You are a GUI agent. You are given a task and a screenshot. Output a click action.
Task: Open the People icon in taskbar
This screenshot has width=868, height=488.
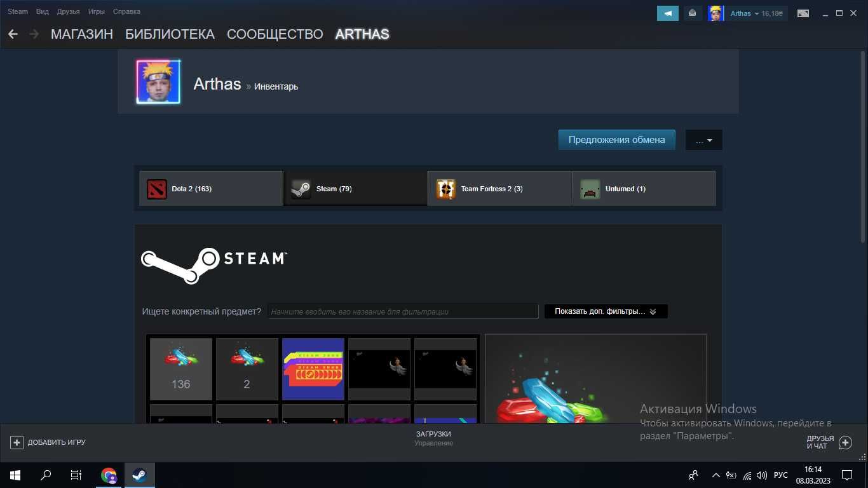coord(693,475)
